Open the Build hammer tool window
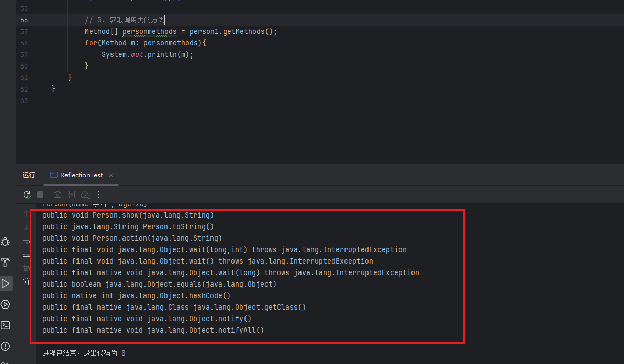 click(x=5, y=263)
